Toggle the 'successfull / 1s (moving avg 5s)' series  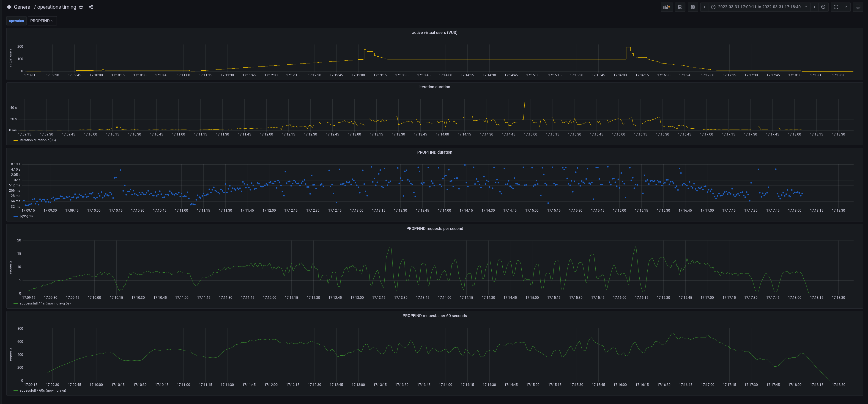(45, 304)
